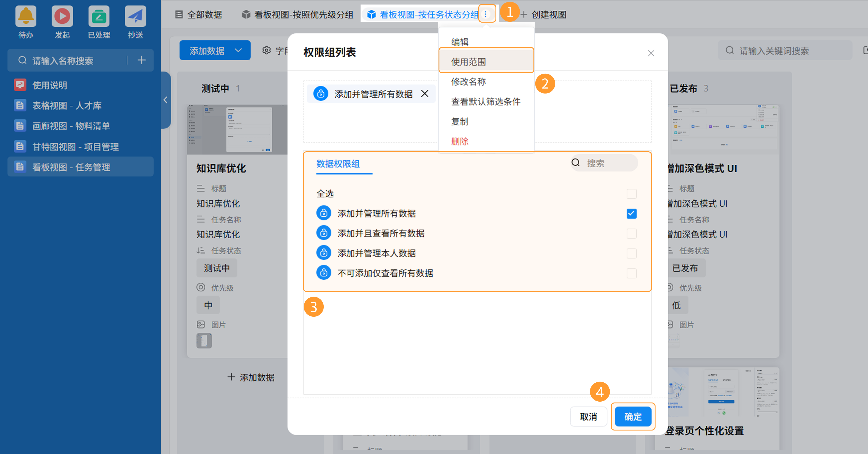
Task: Click three-dot menu on 看板视图-按任务状态分组 tab
Action: pos(486,14)
